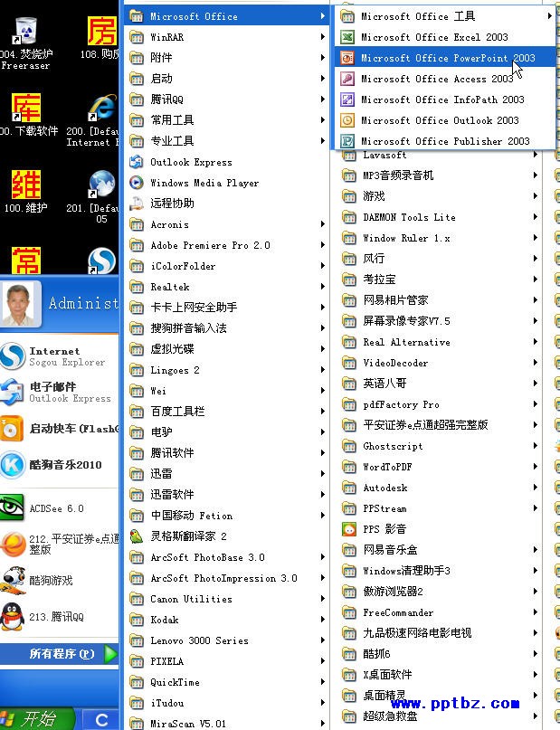Click 所有程序(P) all programs button

[59, 654]
